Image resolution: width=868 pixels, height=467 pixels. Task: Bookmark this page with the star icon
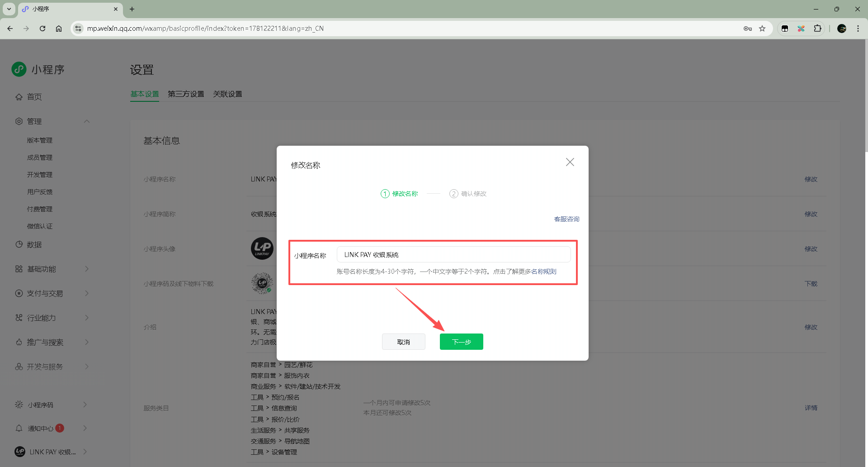762,29
